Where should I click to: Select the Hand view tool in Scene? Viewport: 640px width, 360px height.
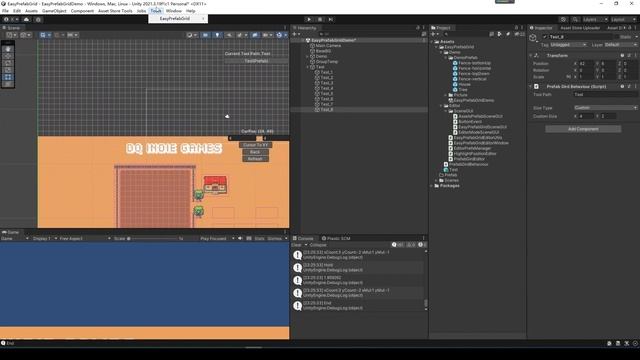tap(8, 49)
